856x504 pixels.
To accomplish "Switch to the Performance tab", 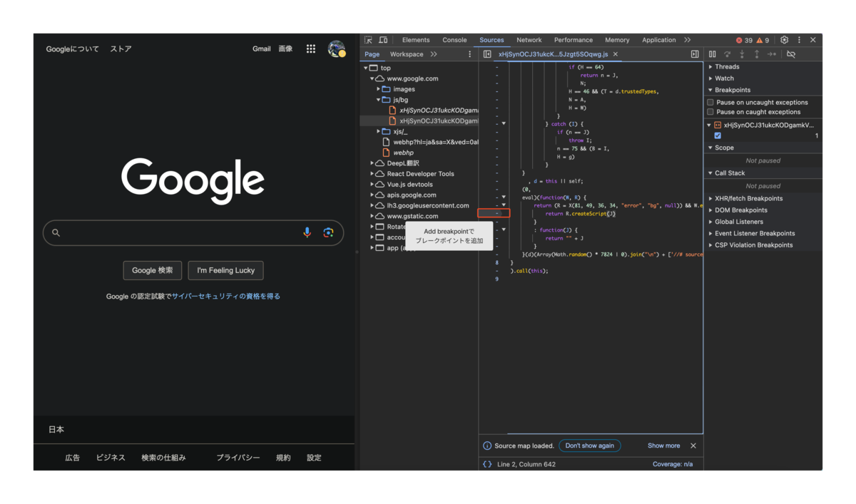I will (x=574, y=40).
